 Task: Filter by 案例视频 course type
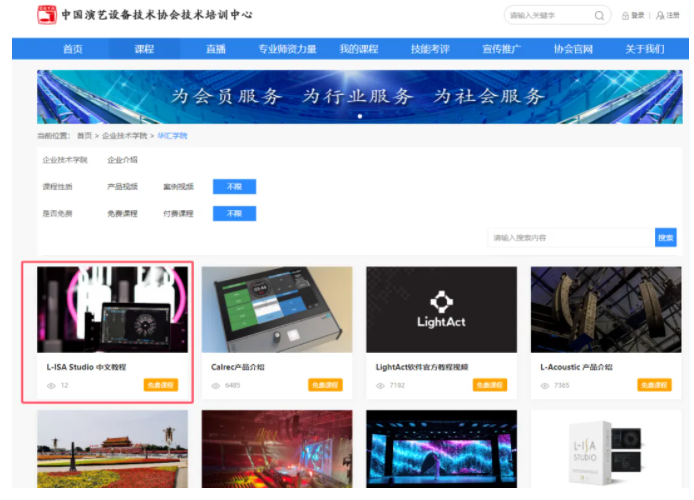click(x=178, y=187)
